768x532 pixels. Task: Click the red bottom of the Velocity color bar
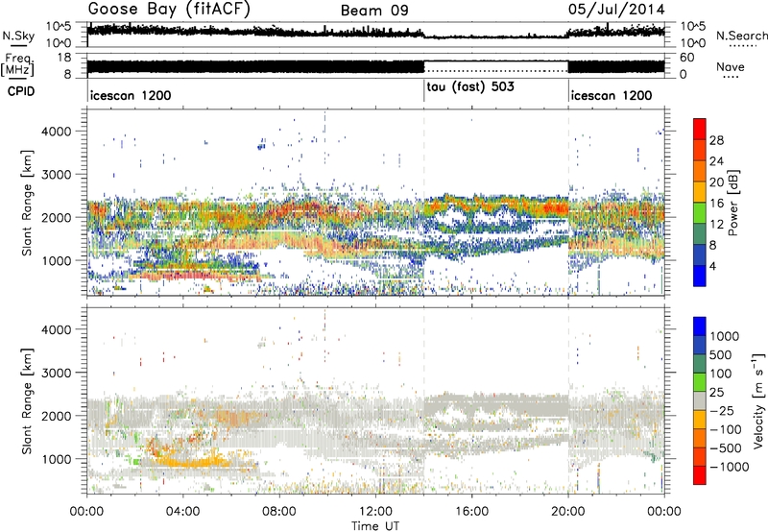[x=700, y=475]
